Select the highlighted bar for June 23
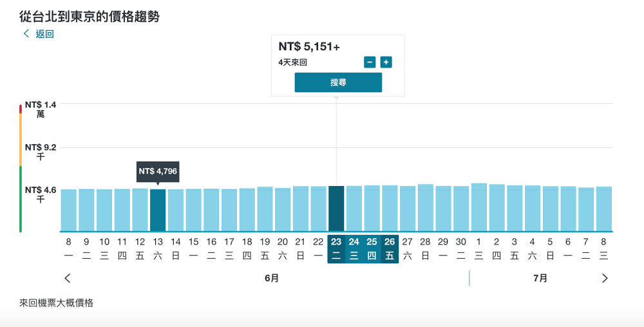Screen dimensions: 644x327 pyautogui.click(x=336, y=209)
